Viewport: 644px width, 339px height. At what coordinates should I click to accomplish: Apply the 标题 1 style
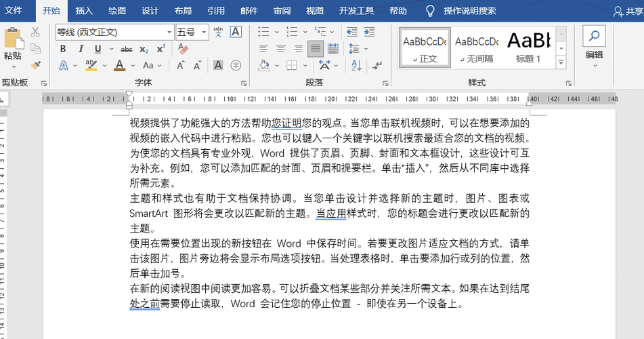pos(528,47)
